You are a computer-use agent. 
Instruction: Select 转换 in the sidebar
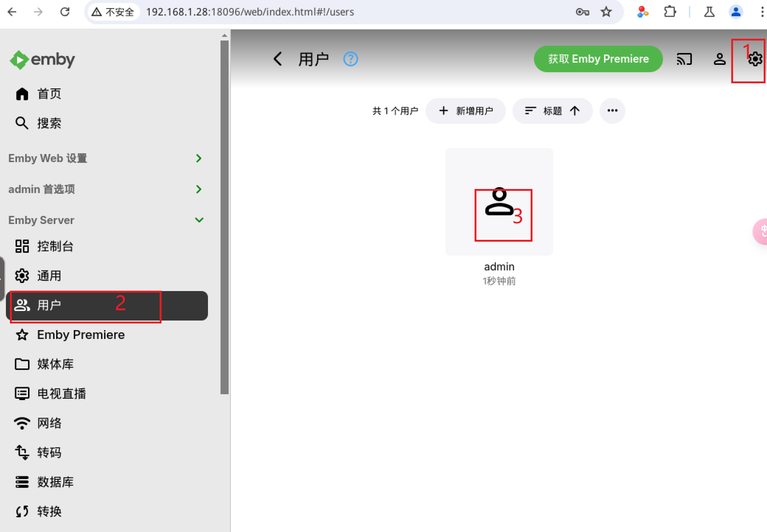point(107,511)
